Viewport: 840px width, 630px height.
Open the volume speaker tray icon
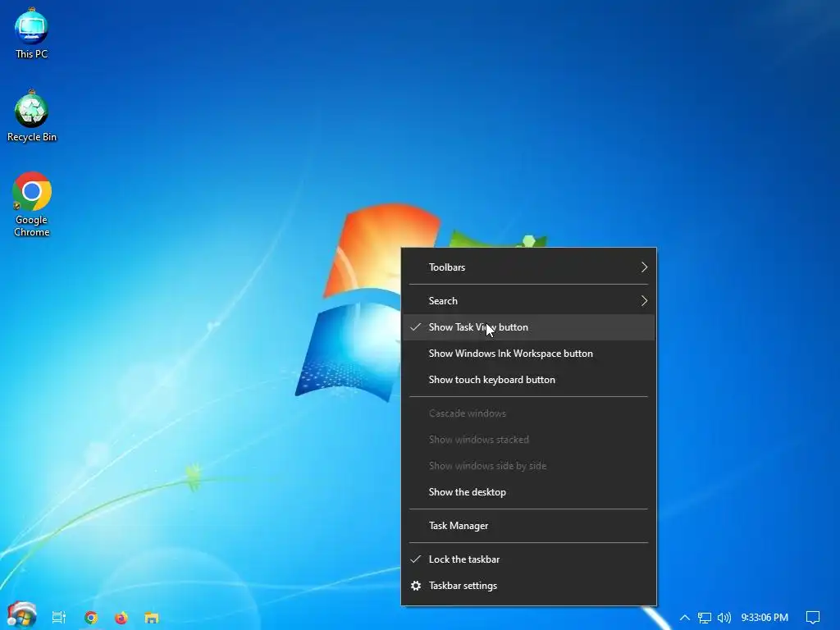724,618
